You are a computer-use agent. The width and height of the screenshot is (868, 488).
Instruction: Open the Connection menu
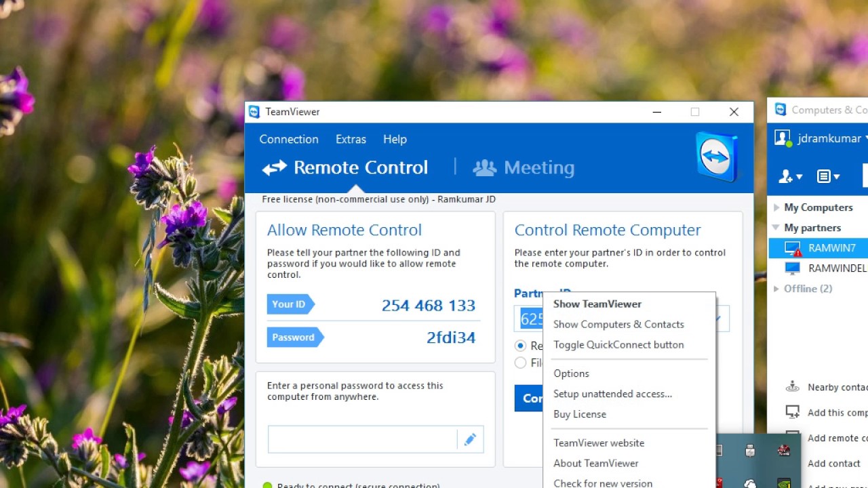pyautogui.click(x=289, y=139)
